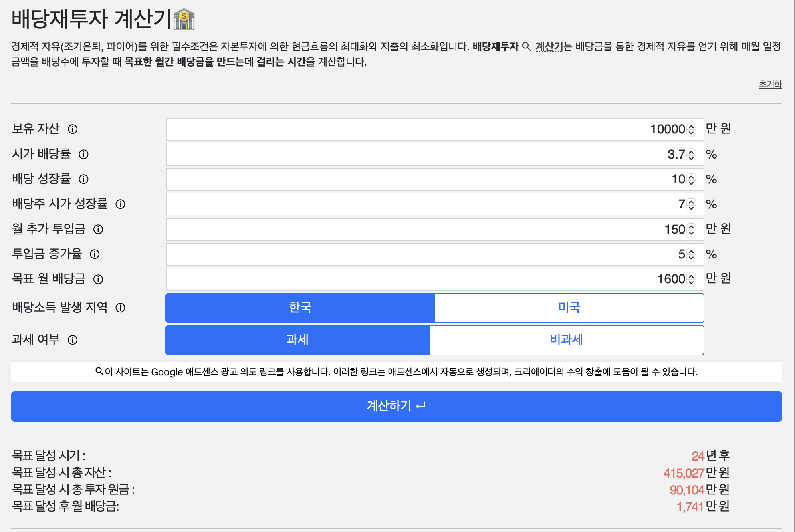Click info icon beside 과세 여부
795x532 pixels.
[73, 340]
